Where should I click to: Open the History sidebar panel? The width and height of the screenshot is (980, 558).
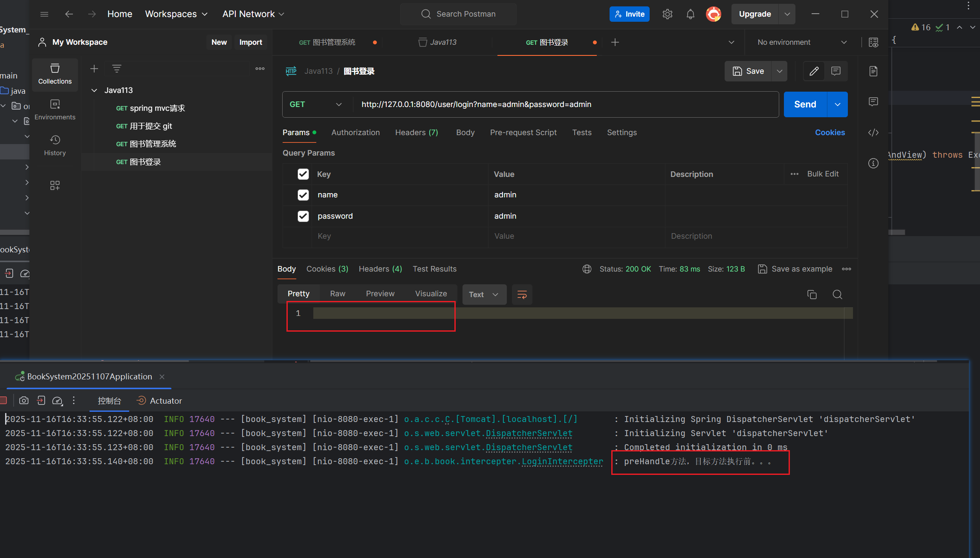(55, 145)
